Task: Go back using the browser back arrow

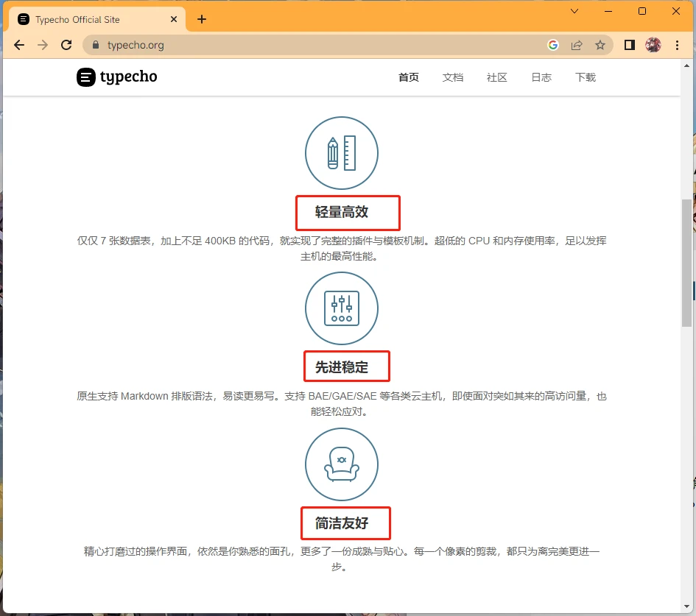Action: point(19,45)
